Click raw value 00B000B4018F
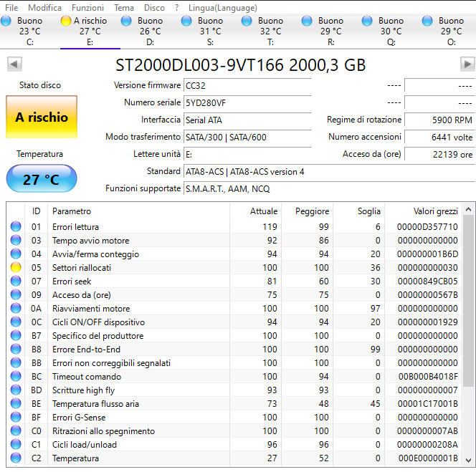476x472 pixels. pyautogui.click(x=428, y=377)
